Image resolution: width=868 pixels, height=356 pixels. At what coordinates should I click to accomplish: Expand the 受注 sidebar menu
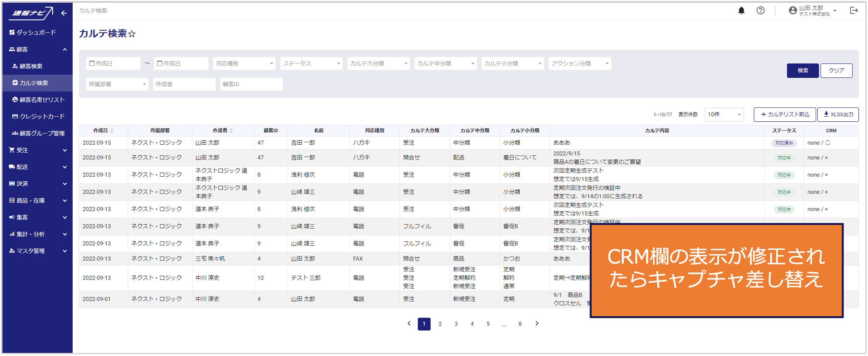(x=38, y=150)
